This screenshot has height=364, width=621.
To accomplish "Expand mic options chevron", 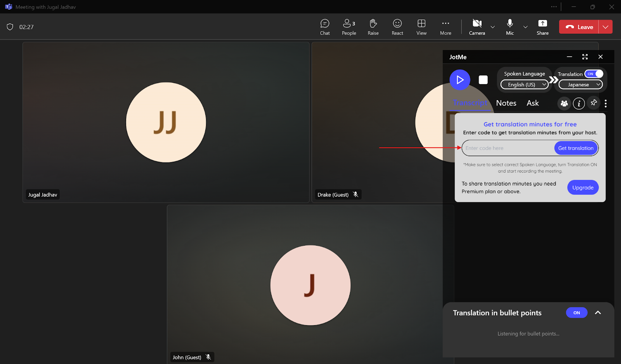I will [x=526, y=27].
